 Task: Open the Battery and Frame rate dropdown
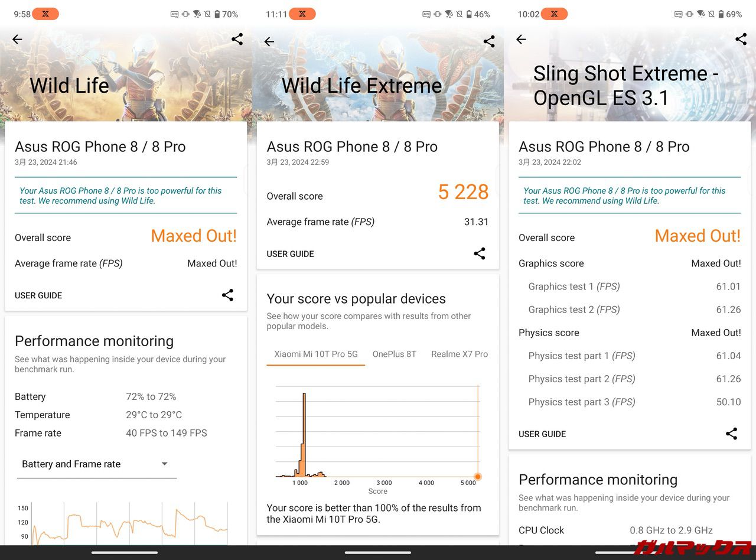pos(96,464)
